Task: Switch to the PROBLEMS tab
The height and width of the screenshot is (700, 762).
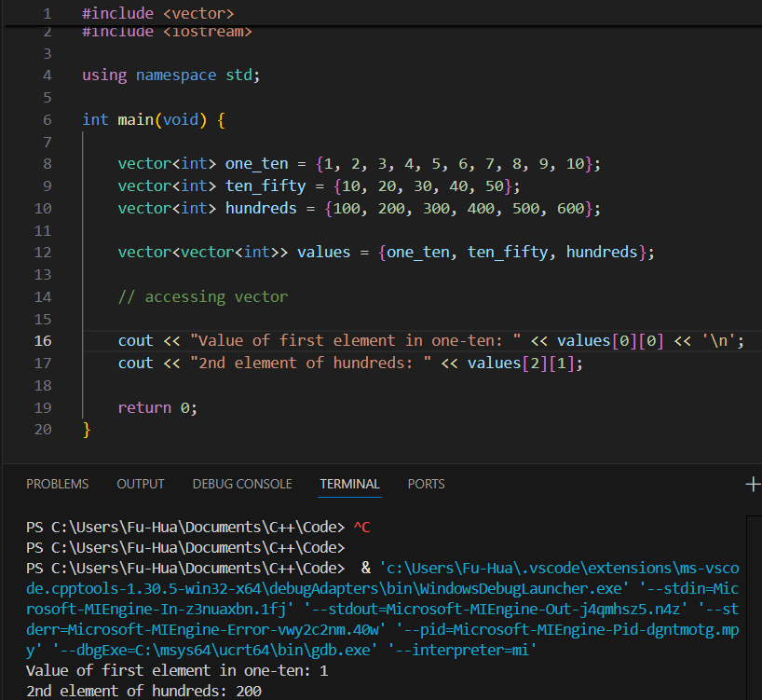Action: 57,484
